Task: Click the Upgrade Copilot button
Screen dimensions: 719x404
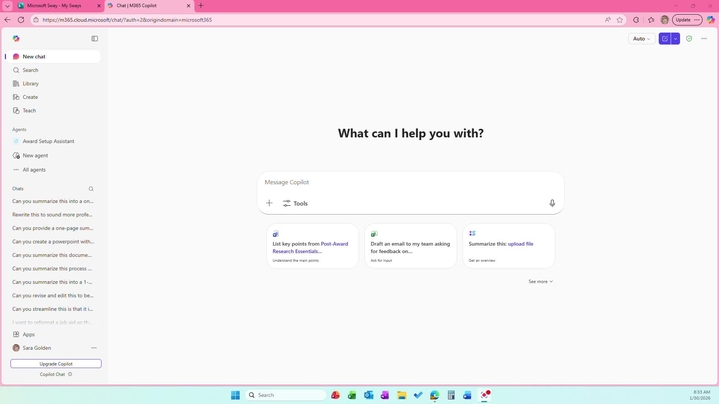Action: click(x=56, y=364)
